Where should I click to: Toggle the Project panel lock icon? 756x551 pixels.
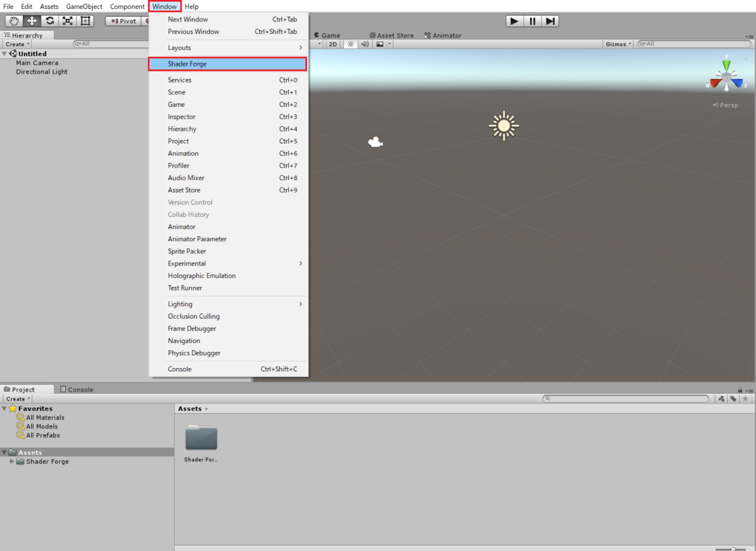tap(740, 389)
